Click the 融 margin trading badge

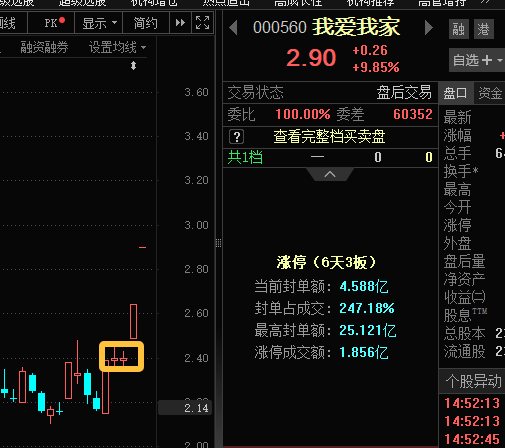coord(459,29)
